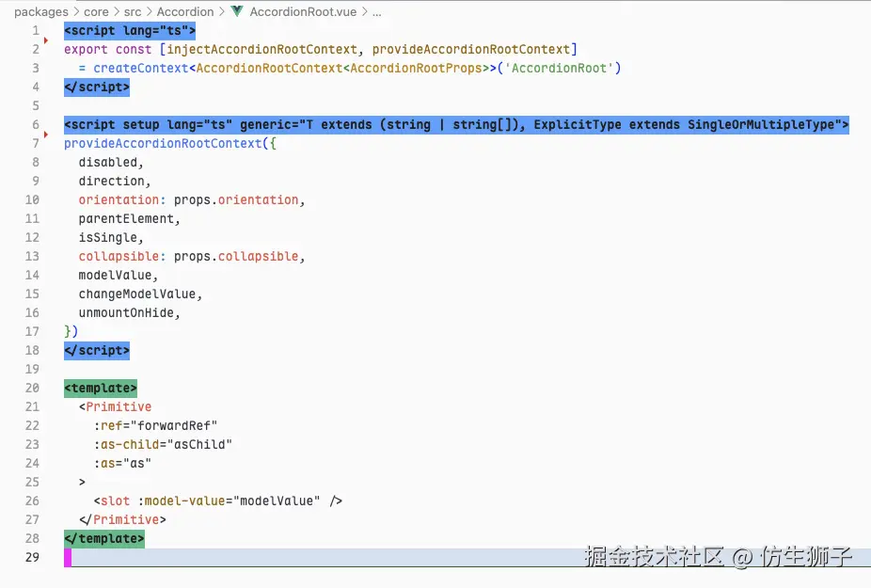Click 'props.orientation' value on line 10

236,200
